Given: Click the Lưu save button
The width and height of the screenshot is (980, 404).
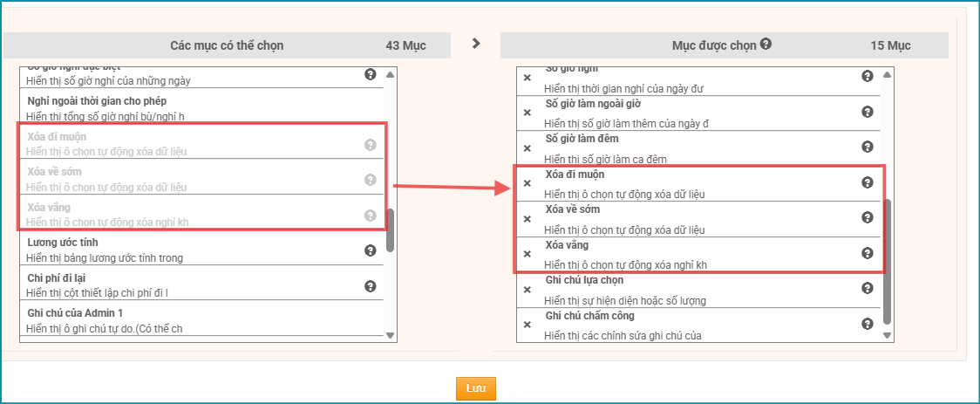Looking at the screenshot, I should pyautogui.click(x=475, y=388).
